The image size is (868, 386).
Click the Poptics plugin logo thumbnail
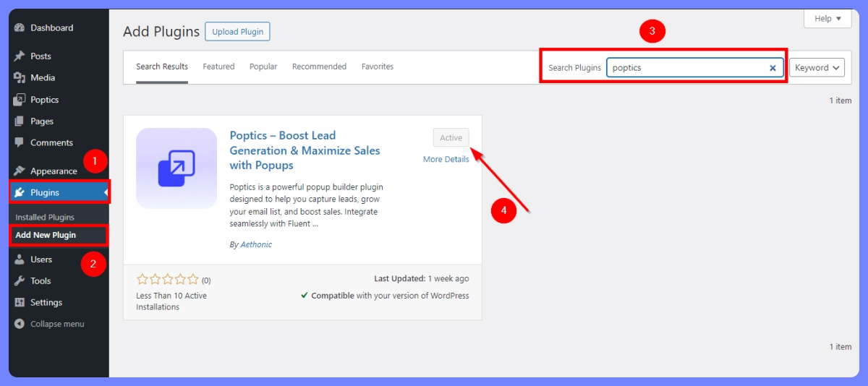click(176, 168)
